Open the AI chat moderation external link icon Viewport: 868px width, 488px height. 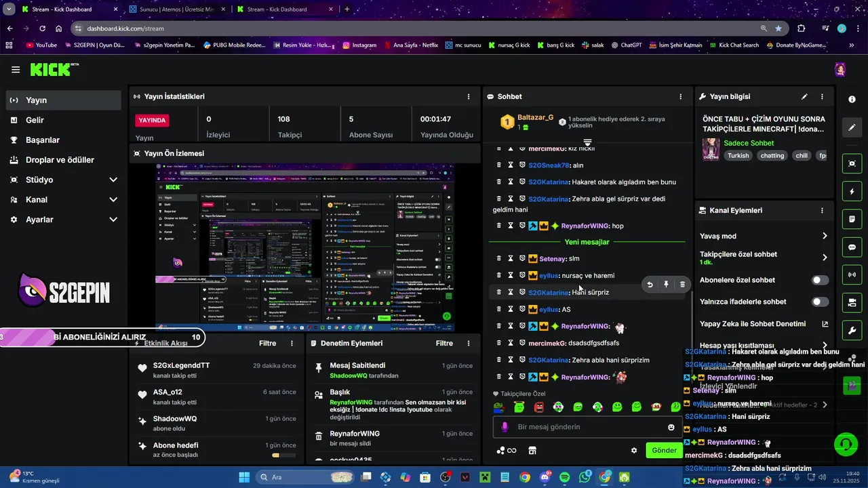(x=825, y=324)
